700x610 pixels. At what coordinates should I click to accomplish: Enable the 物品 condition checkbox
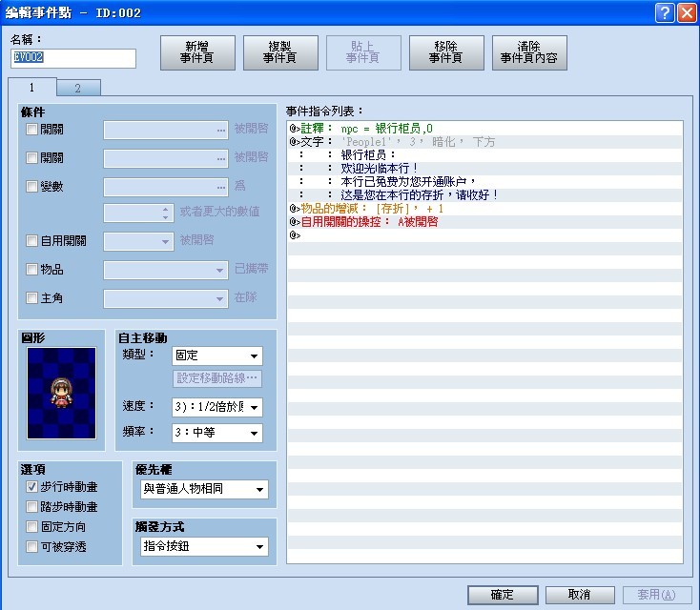pos(31,270)
